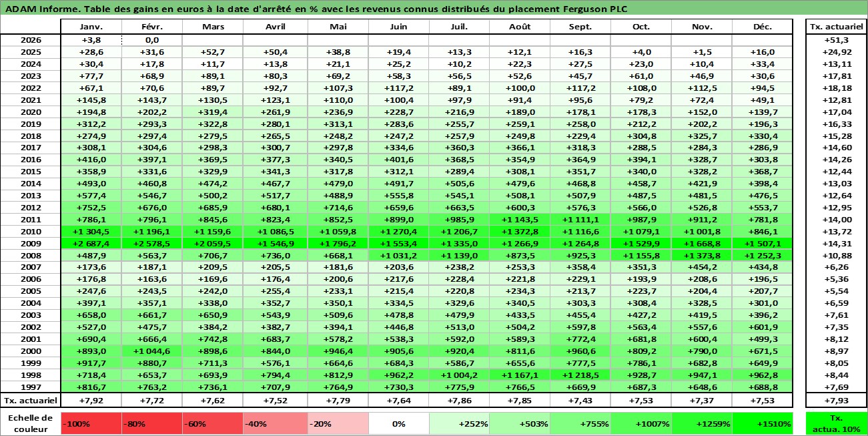The image size is (868, 436).
Task: Click the +7,37 November actuarial rate
Action: pos(702,400)
